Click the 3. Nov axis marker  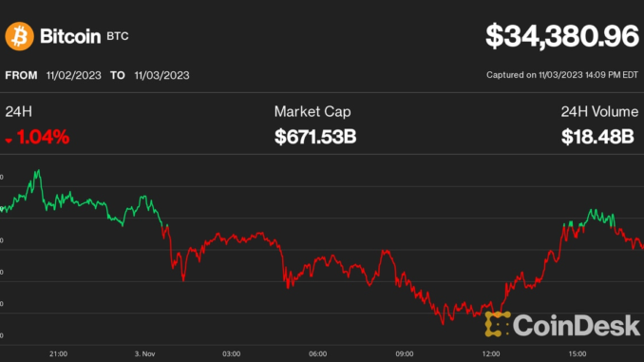point(144,353)
